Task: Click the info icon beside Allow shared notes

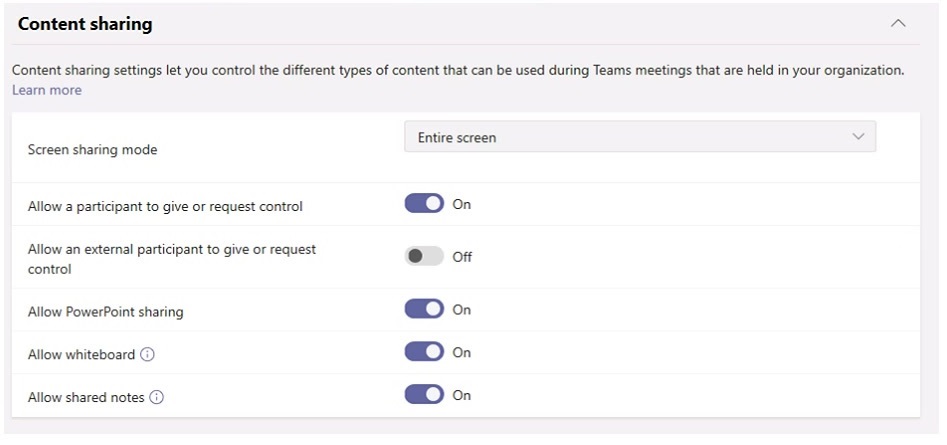Action: (156, 397)
